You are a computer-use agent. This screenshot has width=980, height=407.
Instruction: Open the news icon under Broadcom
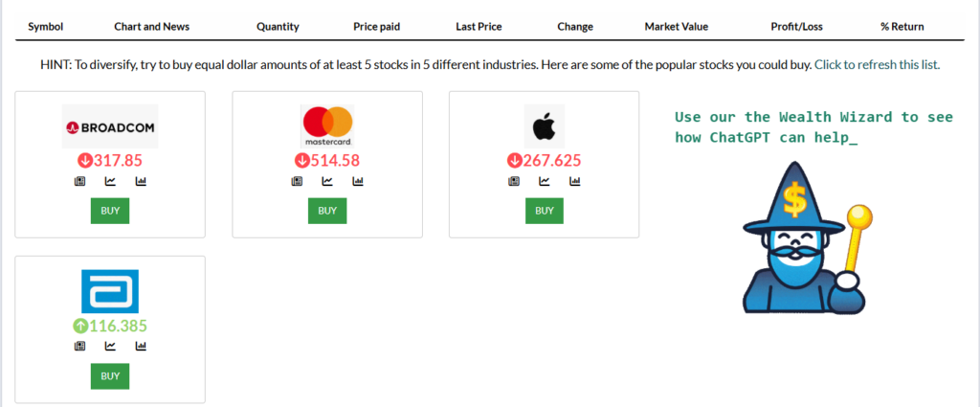(80, 181)
